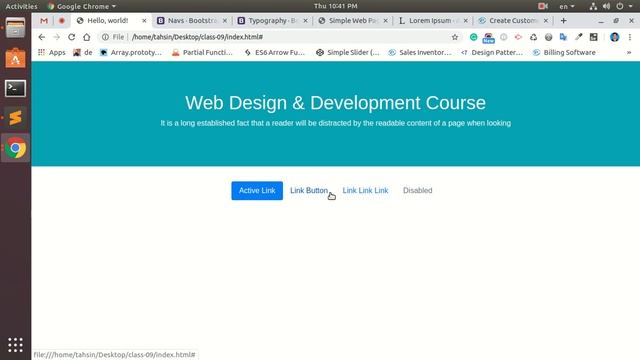
Task: Click the screen recording indicator icon
Action: click(x=543, y=6)
